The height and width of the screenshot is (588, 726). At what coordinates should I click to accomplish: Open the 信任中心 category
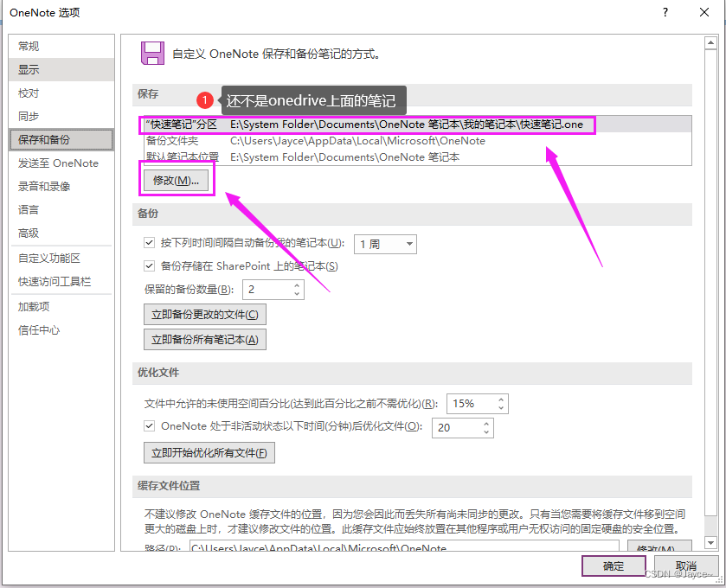click(x=61, y=329)
